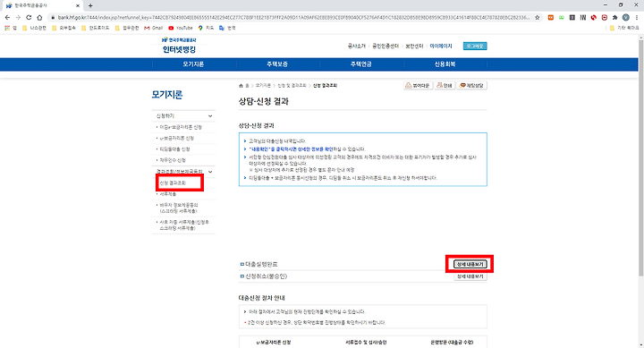This screenshot has width=644, height=348.
Task: Click the address bar URL
Action: pos(293,17)
